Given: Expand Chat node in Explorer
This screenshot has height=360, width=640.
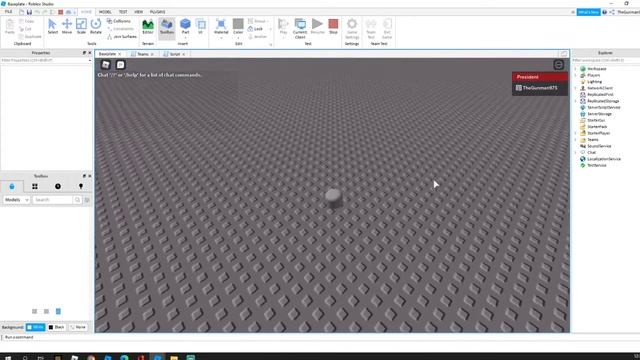Looking at the screenshot, I should 576,153.
